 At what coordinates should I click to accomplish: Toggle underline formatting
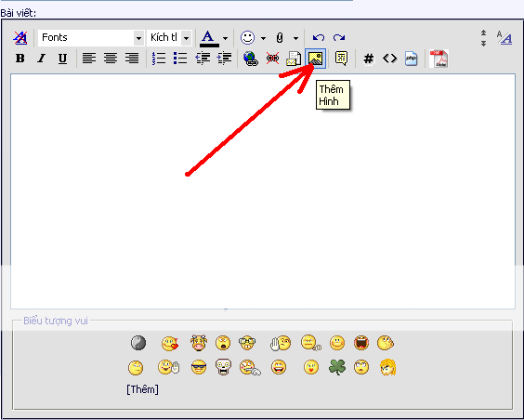point(62,59)
